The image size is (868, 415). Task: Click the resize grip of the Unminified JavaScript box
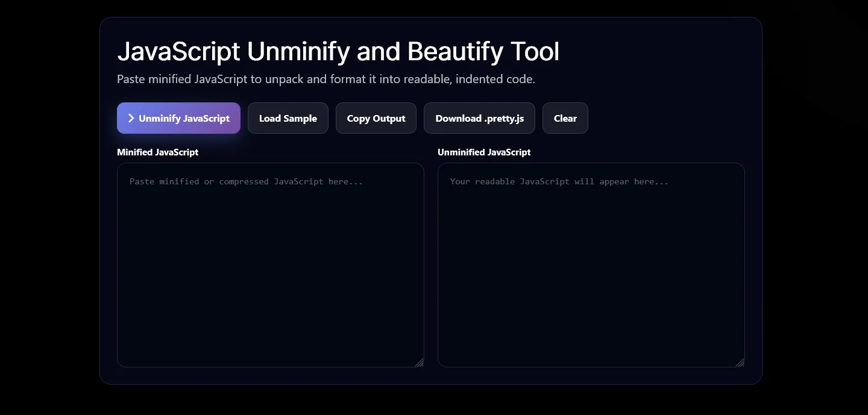click(x=741, y=362)
